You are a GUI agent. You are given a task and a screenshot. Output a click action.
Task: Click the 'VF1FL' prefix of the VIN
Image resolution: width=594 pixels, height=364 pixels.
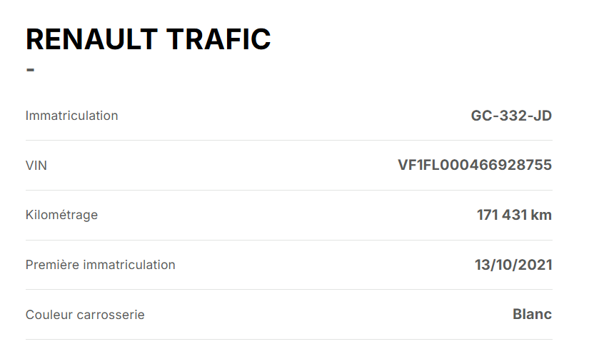(x=418, y=165)
